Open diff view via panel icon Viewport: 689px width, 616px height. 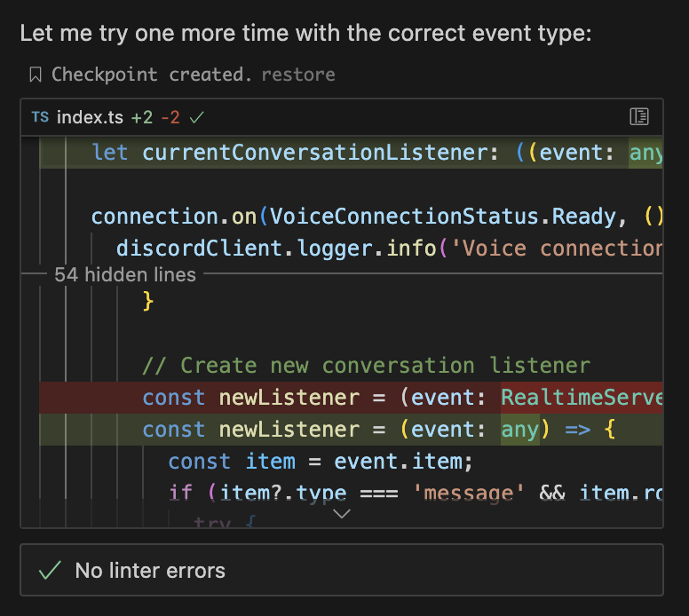(639, 117)
